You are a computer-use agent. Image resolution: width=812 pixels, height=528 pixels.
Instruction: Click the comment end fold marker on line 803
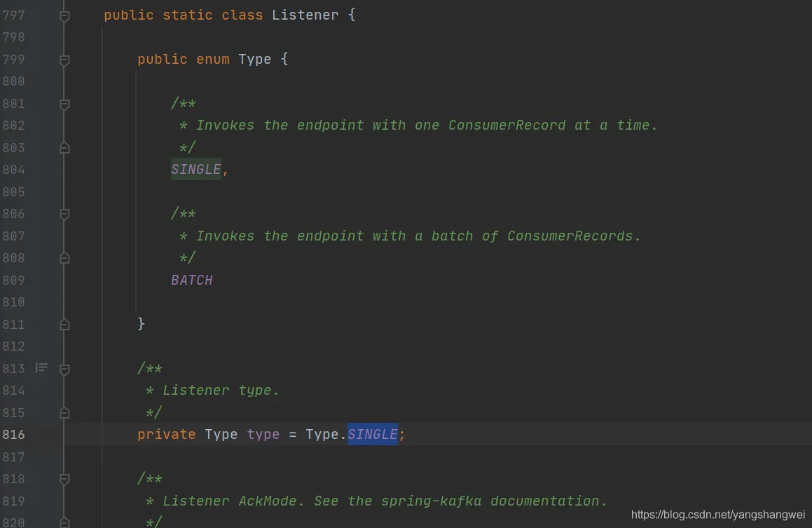64,148
